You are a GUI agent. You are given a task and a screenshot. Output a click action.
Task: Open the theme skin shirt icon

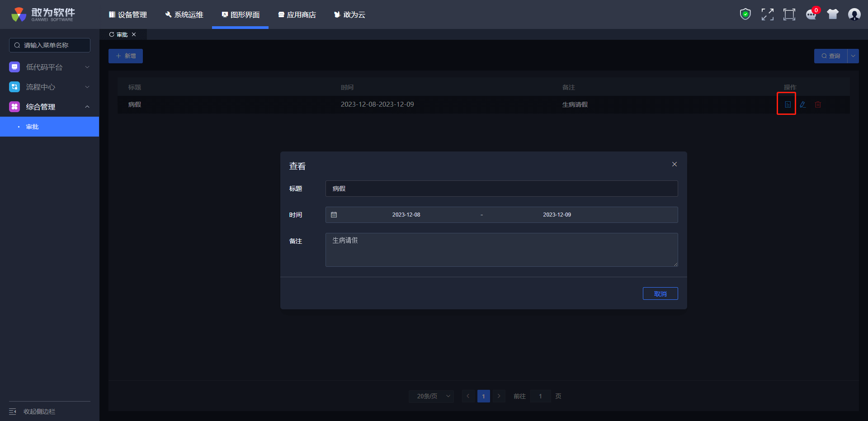pyautogui.click(x=833, y=14)
